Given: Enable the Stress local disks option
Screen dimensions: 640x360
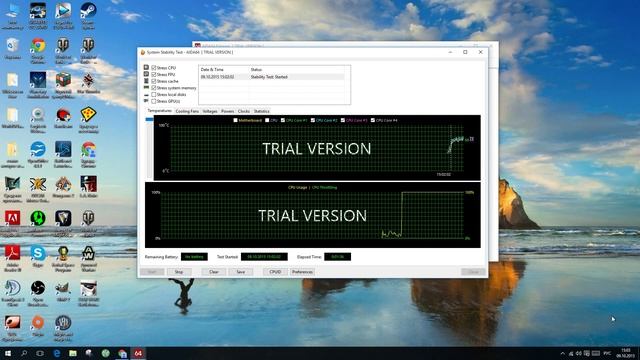Looking at the screenshot, I should pos(154,95).
